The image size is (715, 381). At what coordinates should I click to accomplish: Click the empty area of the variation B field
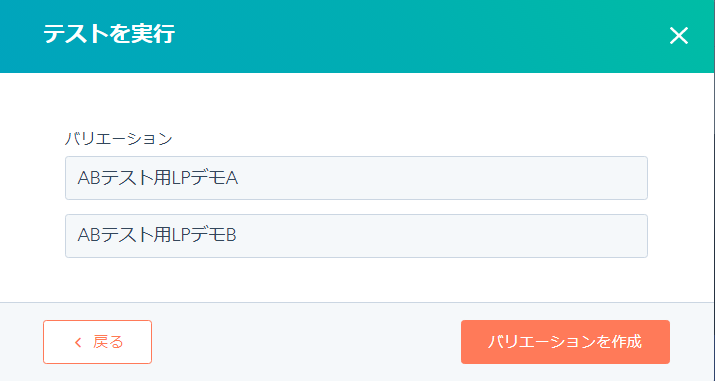tap(442, 236)
